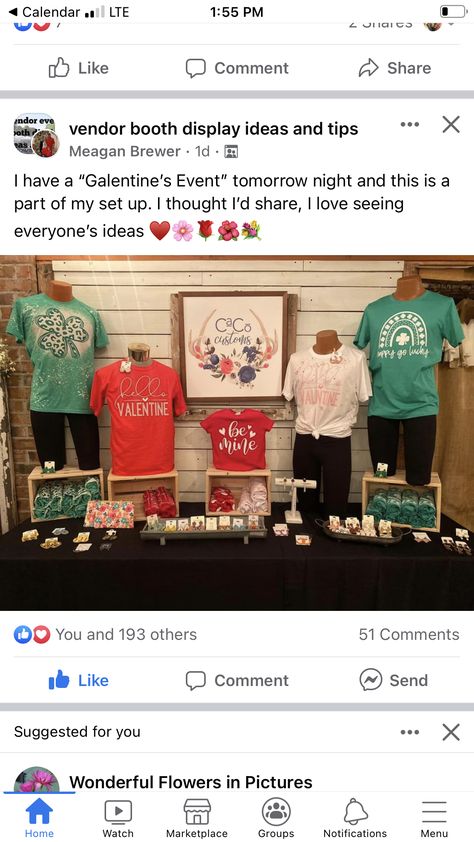Open the Home tab
Viewport: 474px width, 842px height.
coord(39,818)
